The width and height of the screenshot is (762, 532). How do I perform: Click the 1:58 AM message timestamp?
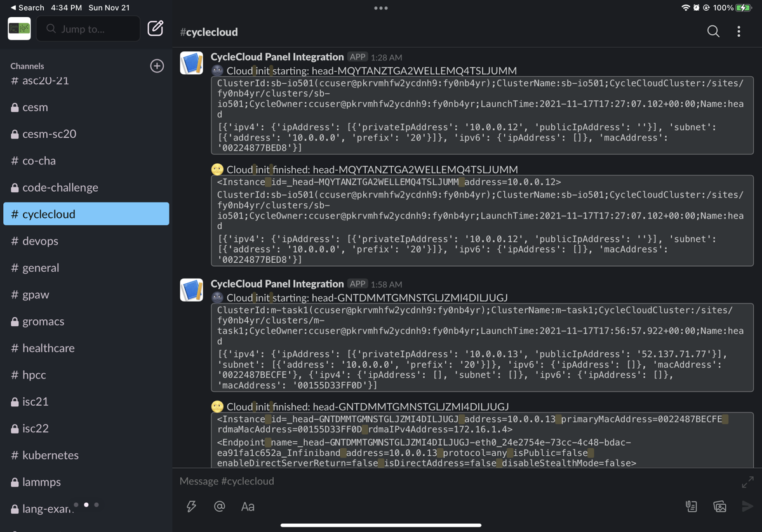coord(387,284)
